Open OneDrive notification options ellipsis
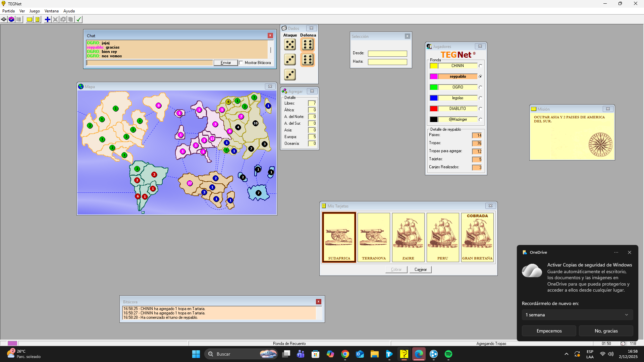The image size is (644, 362). pos(616,252)
